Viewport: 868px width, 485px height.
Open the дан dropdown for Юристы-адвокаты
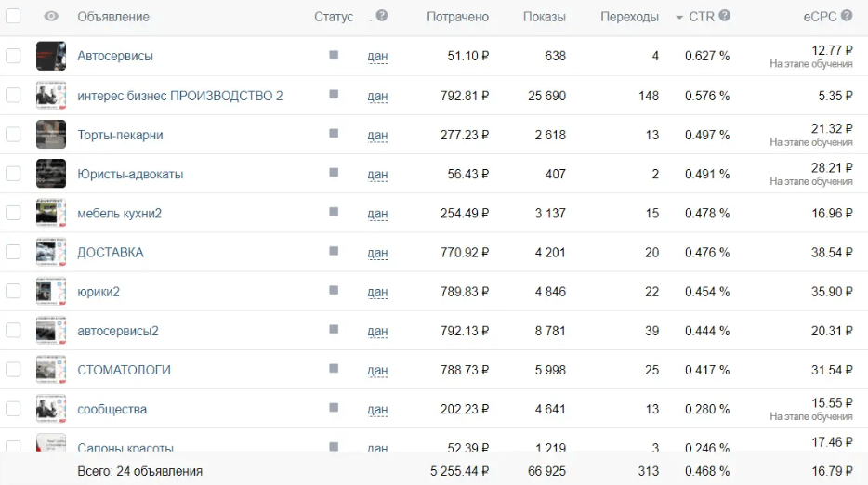(377, 175)
